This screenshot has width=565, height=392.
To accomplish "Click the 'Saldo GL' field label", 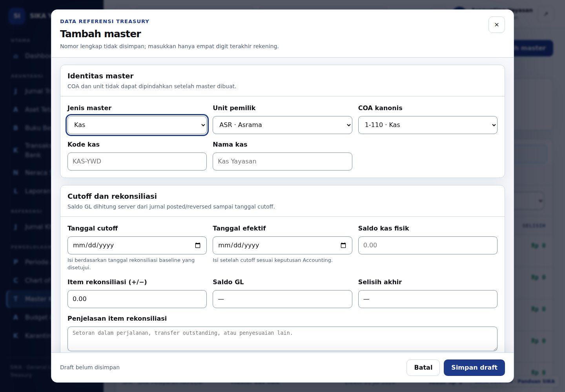I will 228,282.
